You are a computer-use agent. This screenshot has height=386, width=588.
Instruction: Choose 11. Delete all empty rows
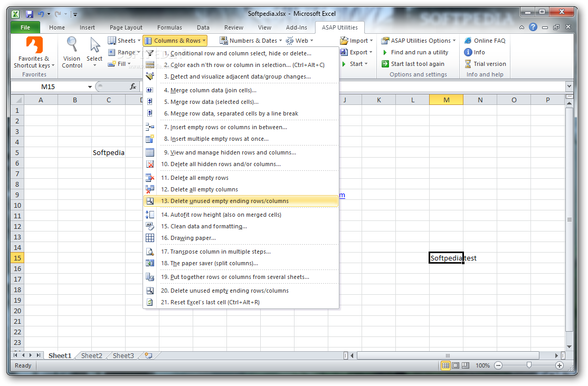(241, 178)
